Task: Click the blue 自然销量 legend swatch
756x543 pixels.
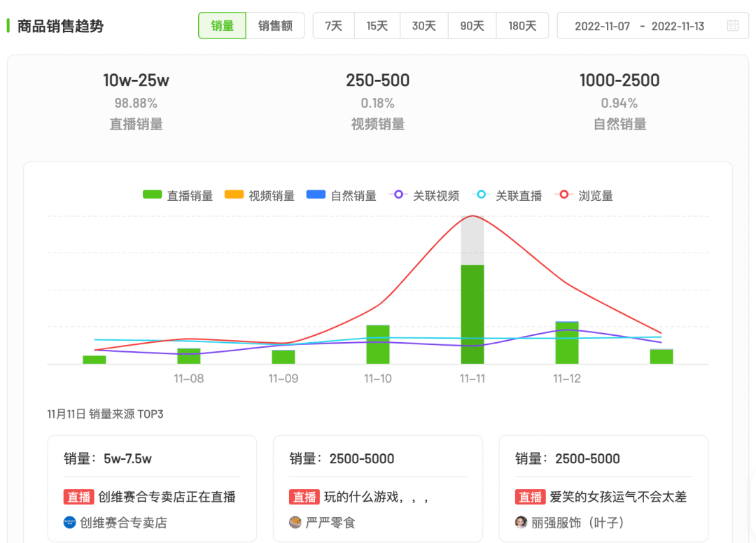Action: click(316, 195)
